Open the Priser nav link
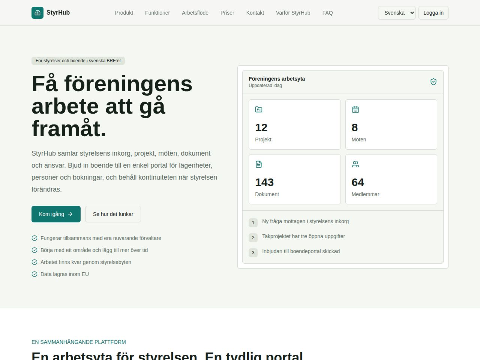Viewport: 480px width, 360px height. 227,13
